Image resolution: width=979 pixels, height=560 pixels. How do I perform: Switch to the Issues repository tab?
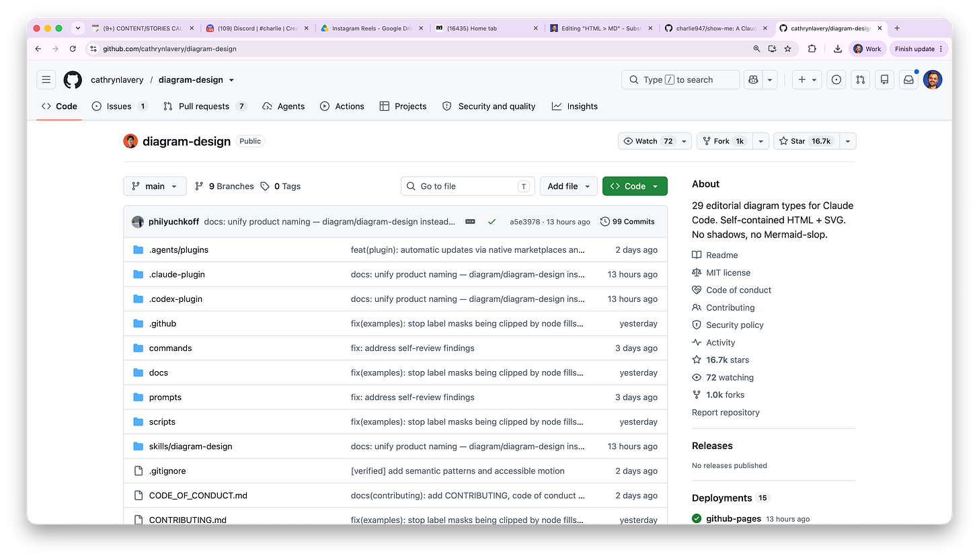coord(120,106)
